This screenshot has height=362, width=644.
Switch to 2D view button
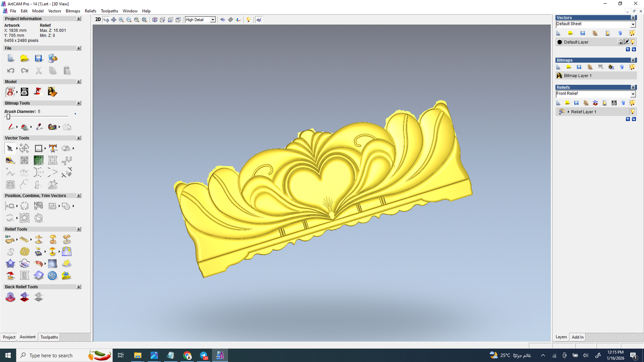click(x=98, y=20)
